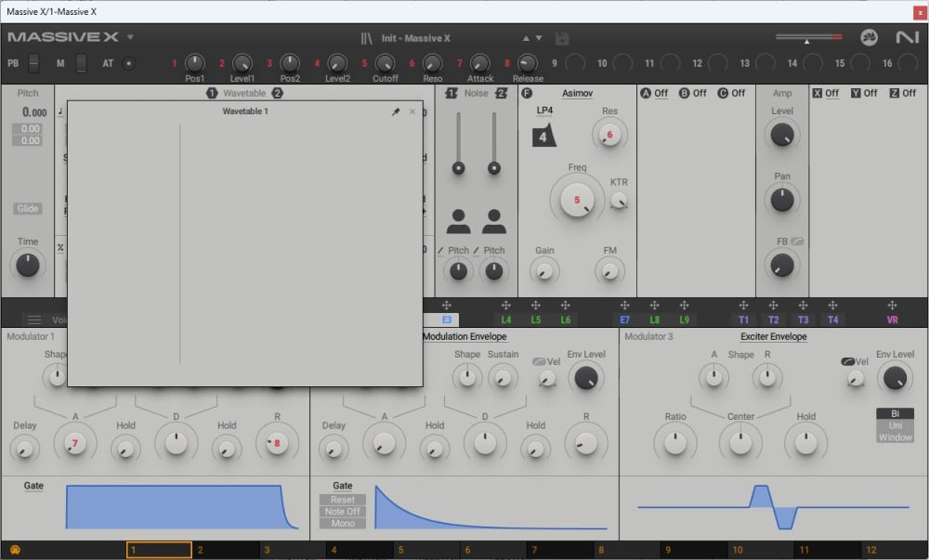Image resolution: width=929 pixels, height=560 pixels.
Task: Open the LP4 filter mode dropdown
Action: pos(543,111)
